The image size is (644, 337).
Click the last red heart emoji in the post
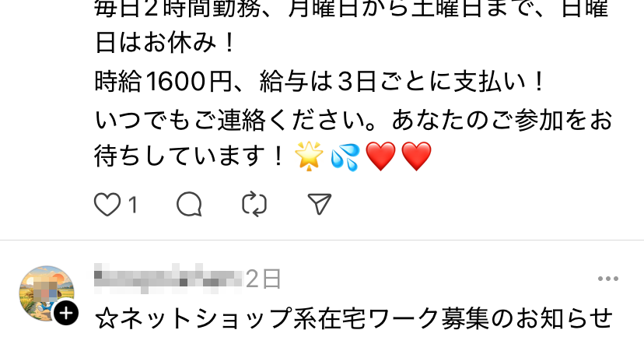[x=416, y=156]
